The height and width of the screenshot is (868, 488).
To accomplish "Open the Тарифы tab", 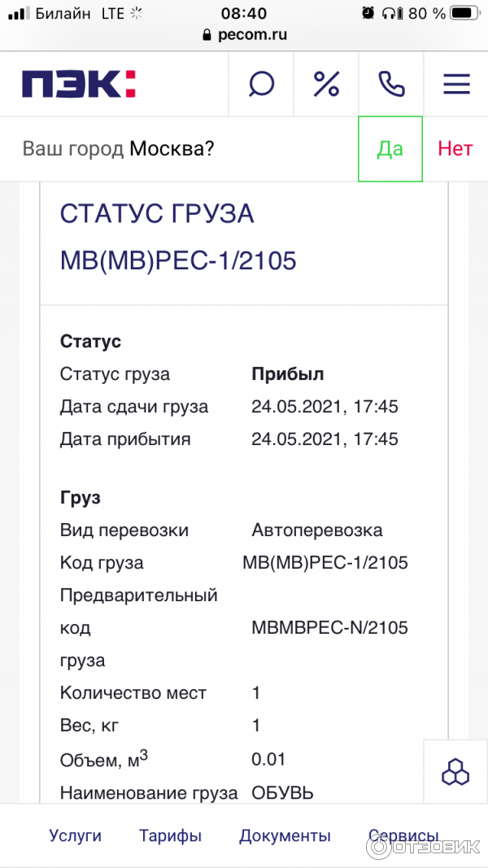I will click(170, 835).
